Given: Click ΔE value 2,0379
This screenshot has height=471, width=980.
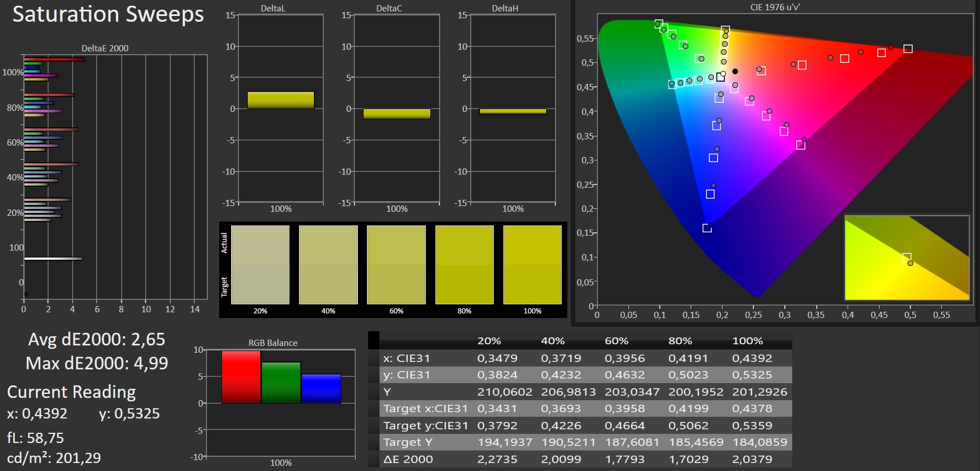Looking at the screenshot, I should tap(752, 460).
